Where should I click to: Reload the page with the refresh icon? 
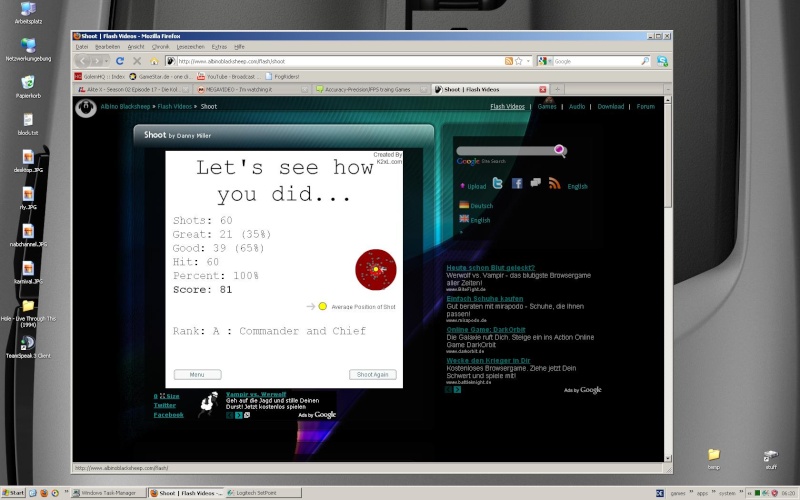(x=120, y=61)
